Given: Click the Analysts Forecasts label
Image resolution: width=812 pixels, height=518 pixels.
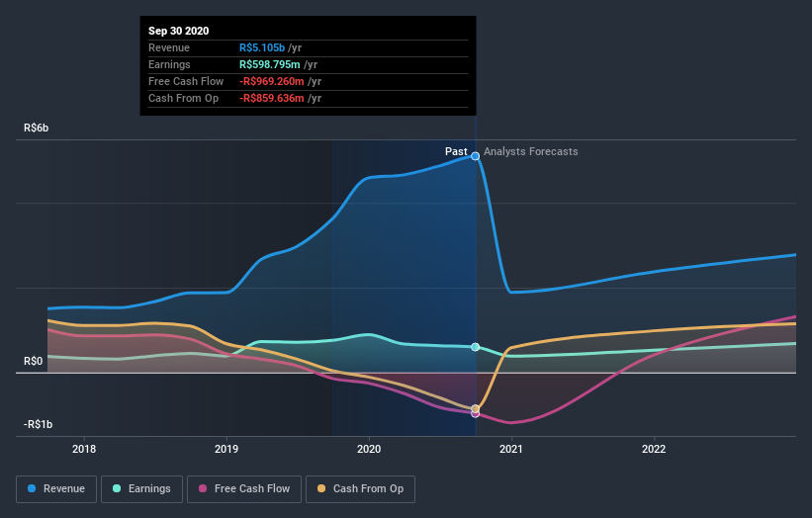Looking at the screenshot, I should coord(531,151).
